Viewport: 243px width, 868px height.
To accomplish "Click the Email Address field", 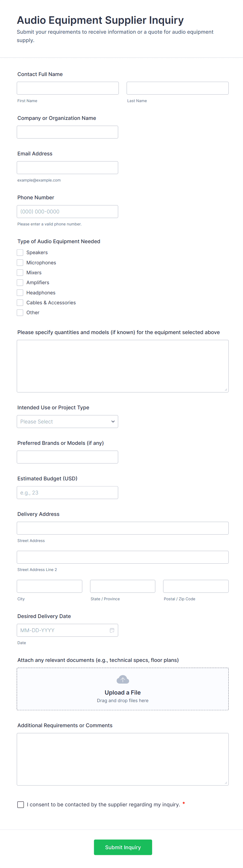I will point(67,167).
